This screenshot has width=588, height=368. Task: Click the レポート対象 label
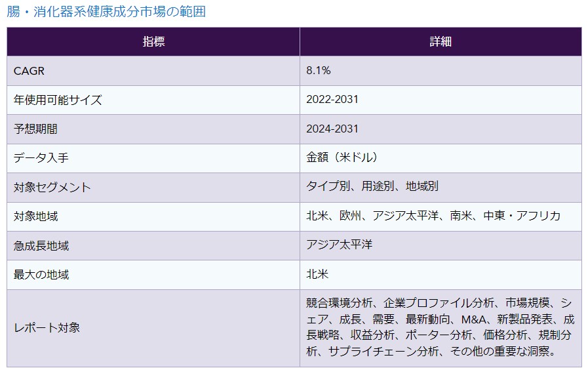[47, 328]
